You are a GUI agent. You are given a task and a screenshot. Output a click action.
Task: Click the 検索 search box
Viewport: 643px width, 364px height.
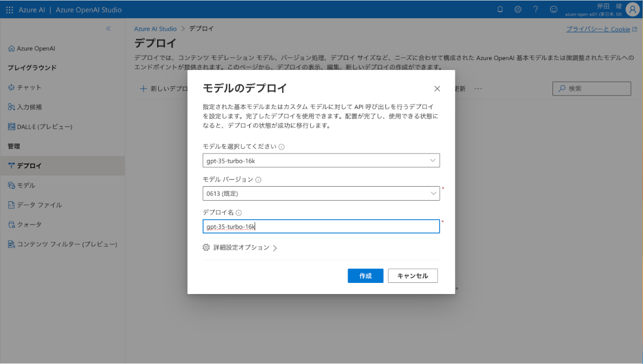click(x=592, y=89)
